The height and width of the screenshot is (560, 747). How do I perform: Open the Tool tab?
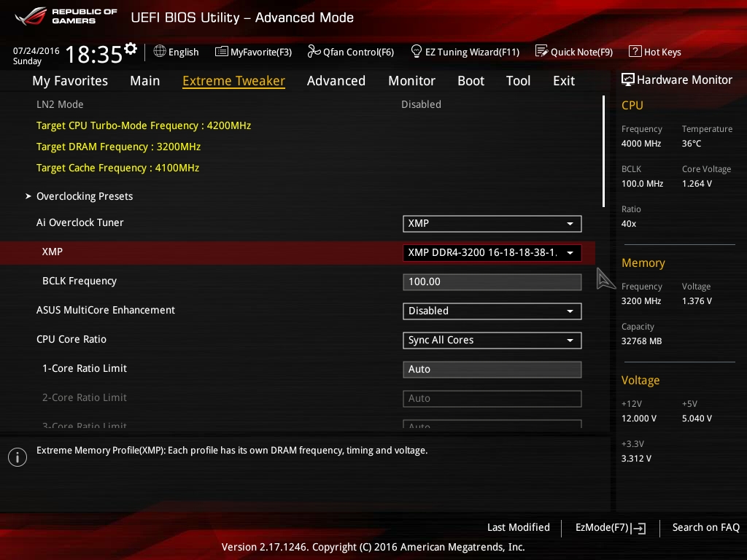coord(519,81)
